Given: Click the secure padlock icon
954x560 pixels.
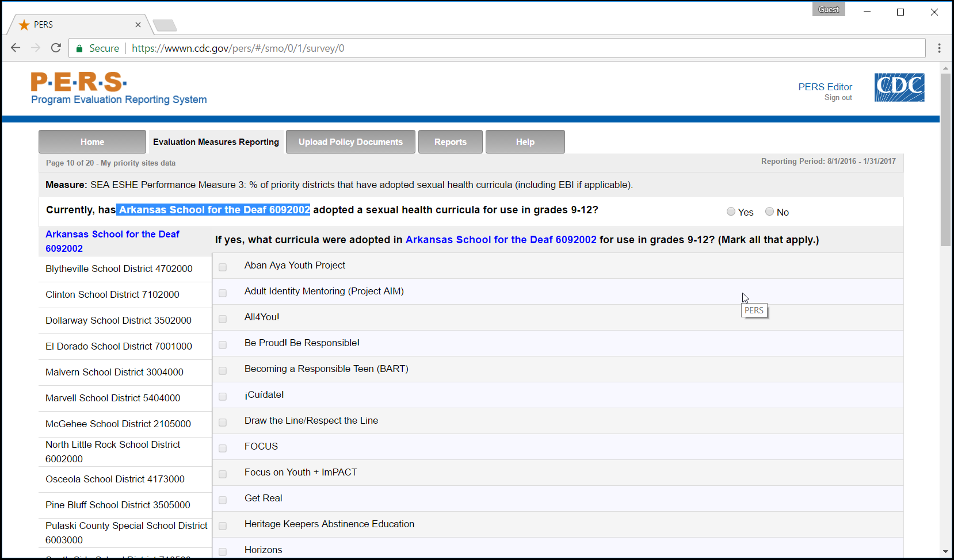Looking at the screenshot, I should click(x=79, y=48).
